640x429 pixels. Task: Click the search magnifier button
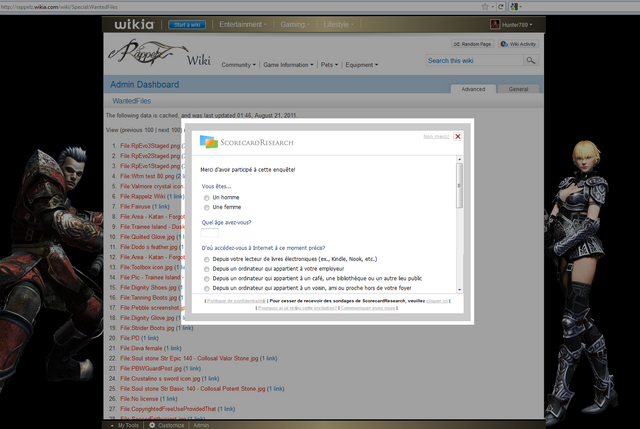pos(531,60)
